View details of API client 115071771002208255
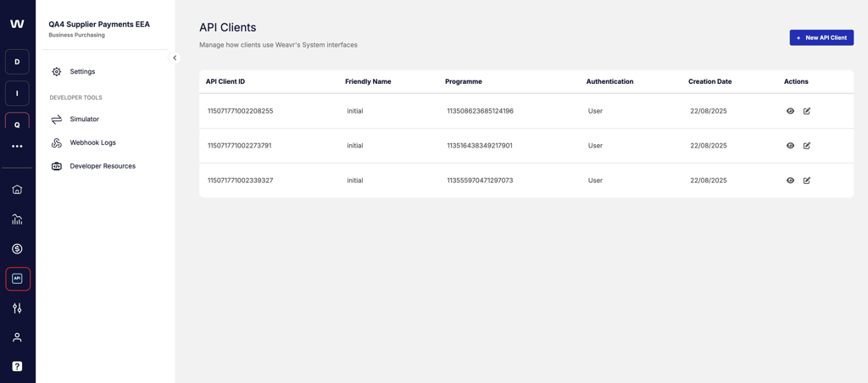 (790, 111)
